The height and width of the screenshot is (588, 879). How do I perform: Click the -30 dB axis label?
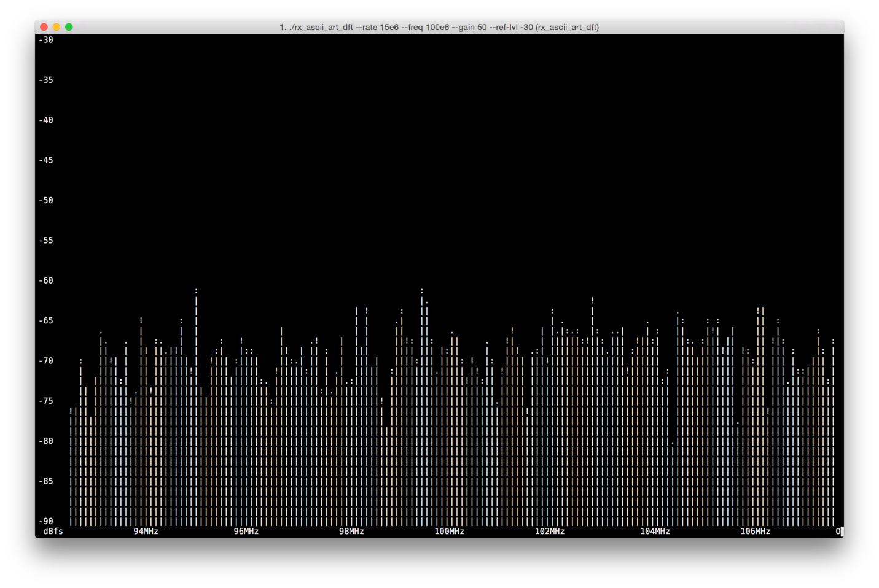click(46, 40)
